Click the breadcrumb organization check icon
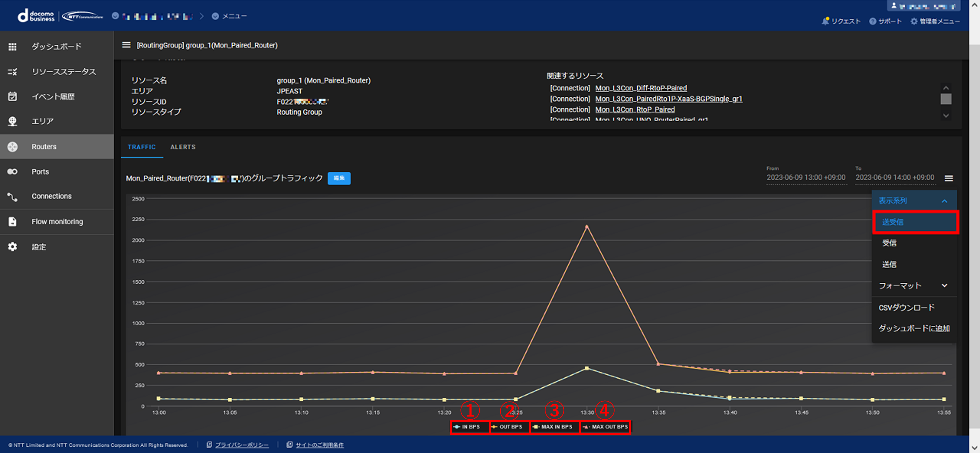The height and width of the screenshot is (453, 980). point(115,16)
